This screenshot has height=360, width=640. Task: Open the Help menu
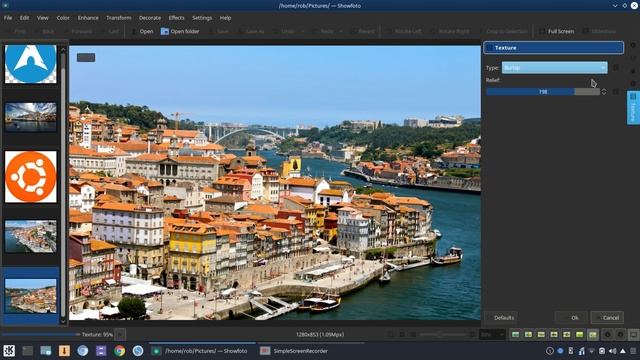225,18
